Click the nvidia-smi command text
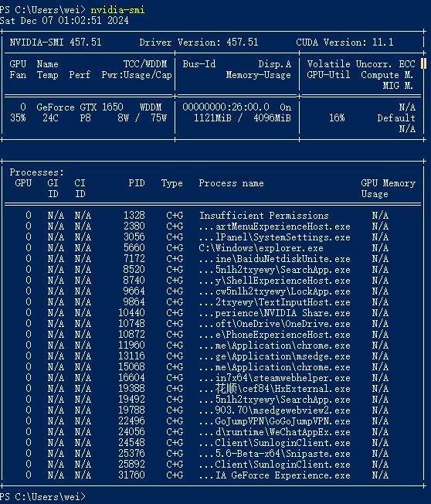This screenshot has width=431, height=504. (117, 10)
